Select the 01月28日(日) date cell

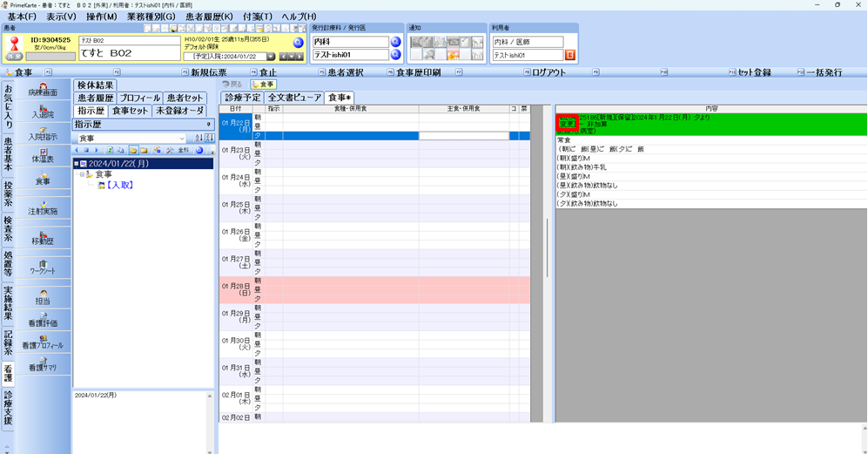(237, 289)
